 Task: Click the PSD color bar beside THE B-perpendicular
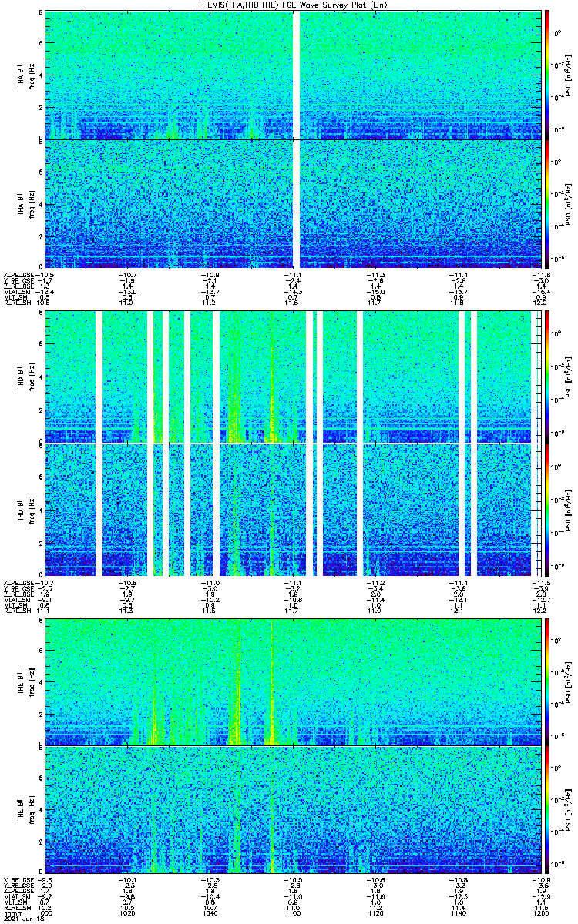pos(547,681)
